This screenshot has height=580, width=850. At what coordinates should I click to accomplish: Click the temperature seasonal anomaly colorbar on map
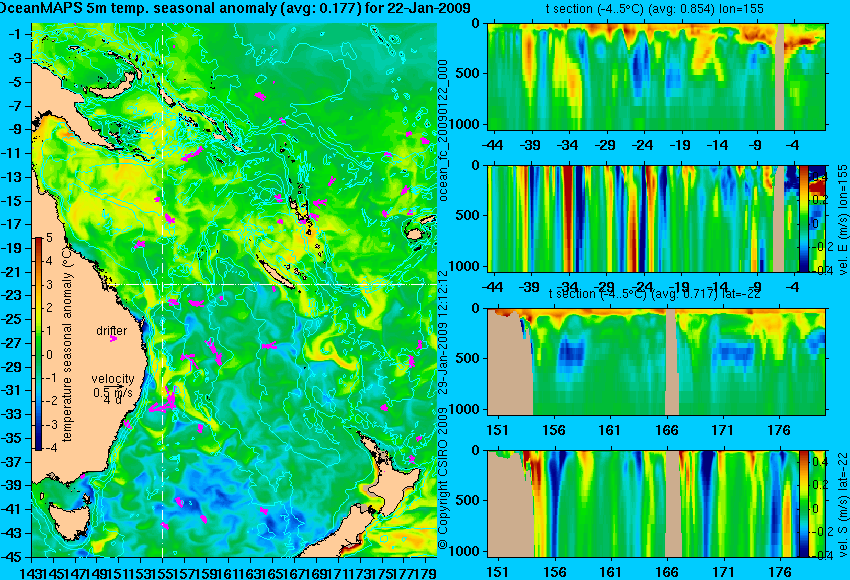38,344
